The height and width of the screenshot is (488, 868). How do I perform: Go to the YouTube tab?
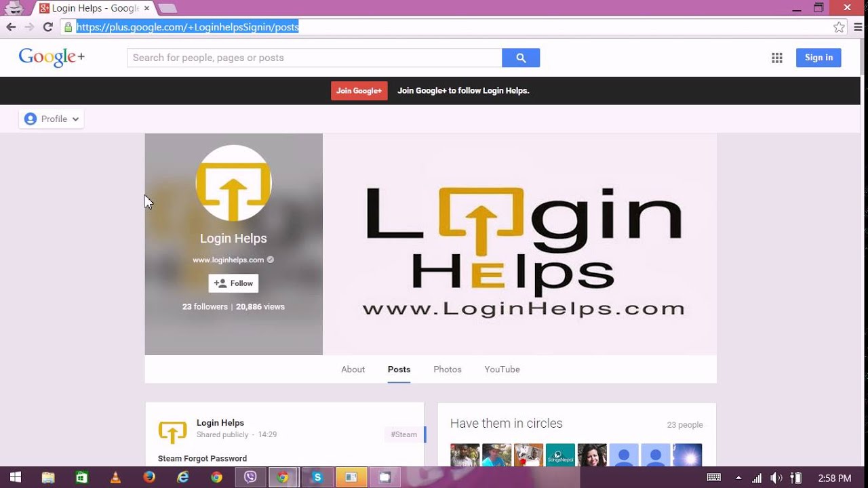coord(502,369)
